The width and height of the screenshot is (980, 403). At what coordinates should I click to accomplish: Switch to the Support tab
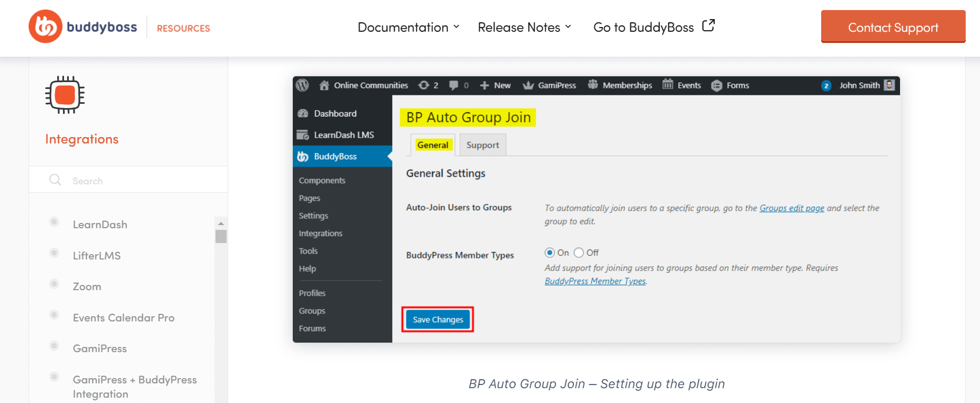483,145
